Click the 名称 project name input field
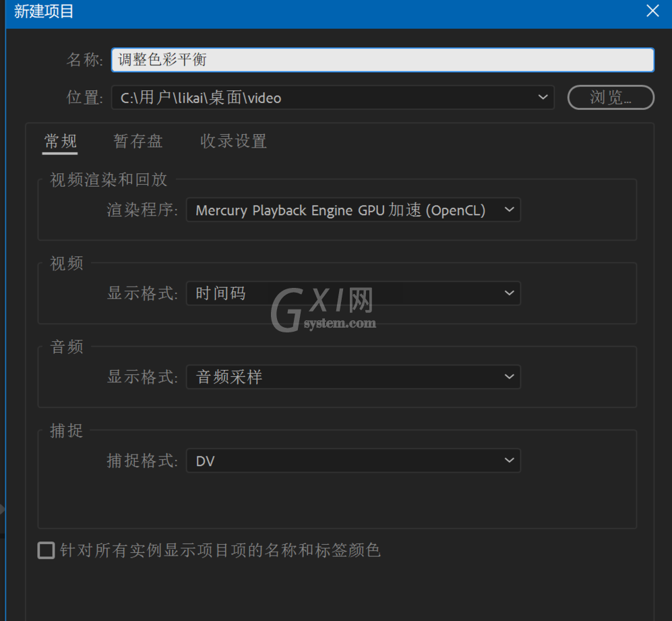The width and height of the screenshot is (672, 621). pos(382,59)
